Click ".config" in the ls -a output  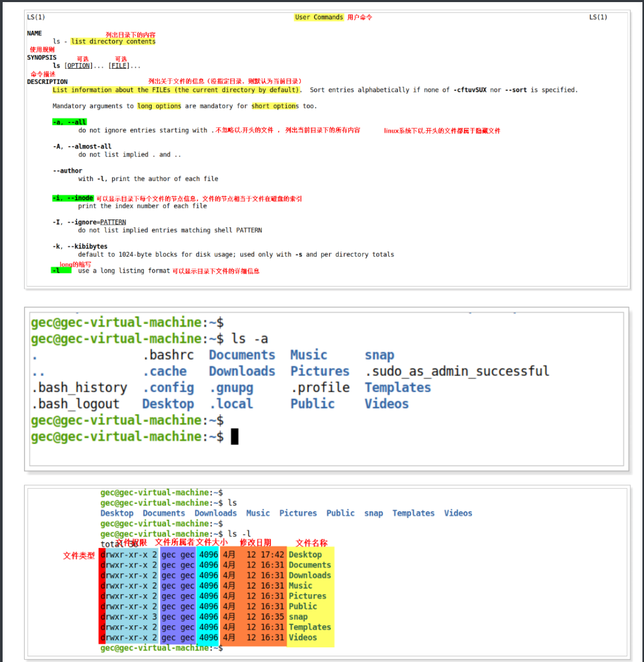[168, 387]
